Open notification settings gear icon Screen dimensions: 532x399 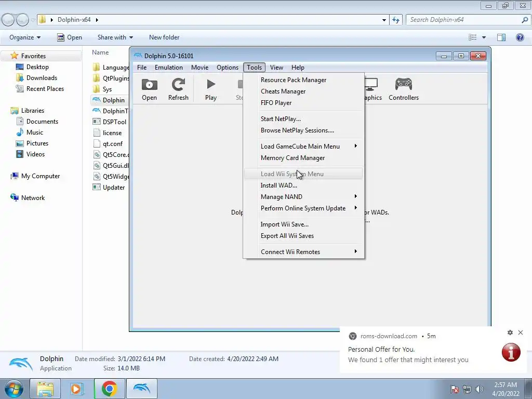pyautogui.click(x=510, y=332)
